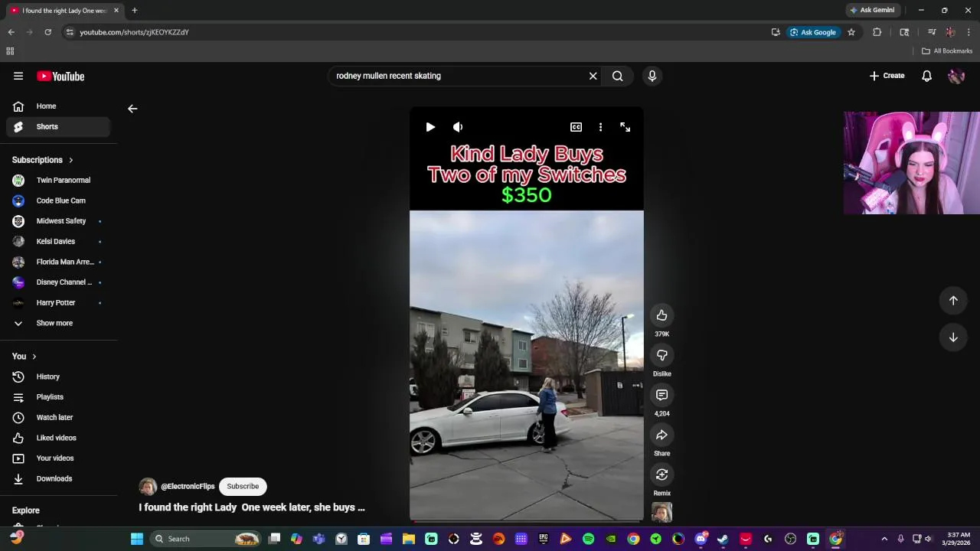The image size is (980, 551).
Task: Open the Chrome three-dot menu
Action: (969, 32)
